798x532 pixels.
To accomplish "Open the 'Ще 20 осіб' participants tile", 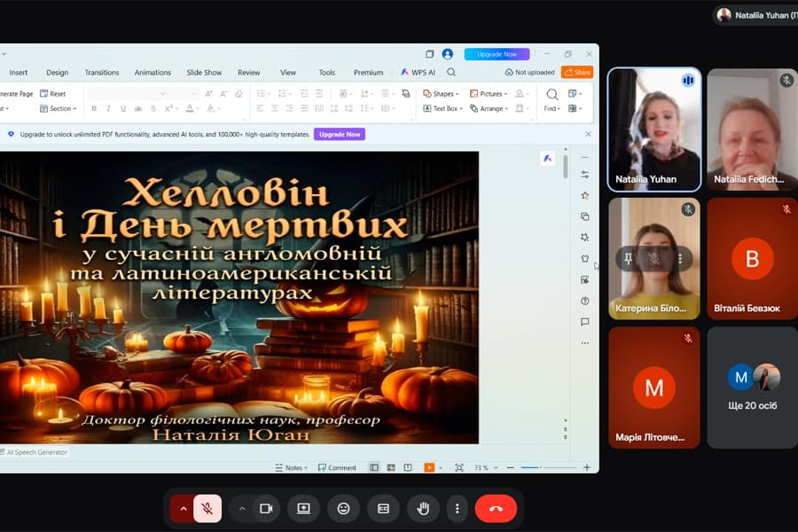I will tap(752, 387).
